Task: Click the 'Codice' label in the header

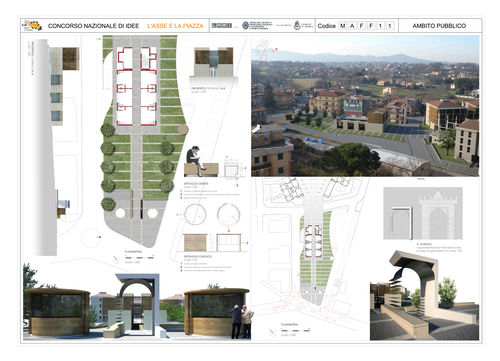Action: (326, 26)
